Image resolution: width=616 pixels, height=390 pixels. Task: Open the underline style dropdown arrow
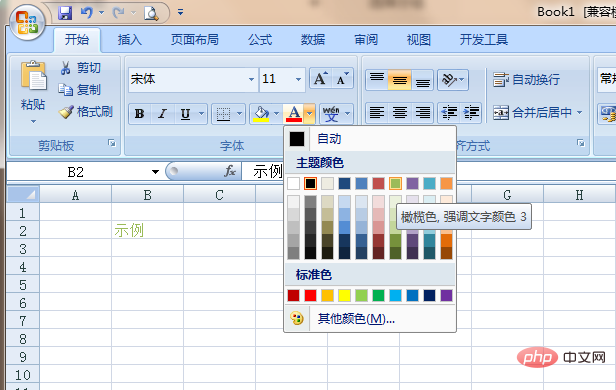coord(201,114)
